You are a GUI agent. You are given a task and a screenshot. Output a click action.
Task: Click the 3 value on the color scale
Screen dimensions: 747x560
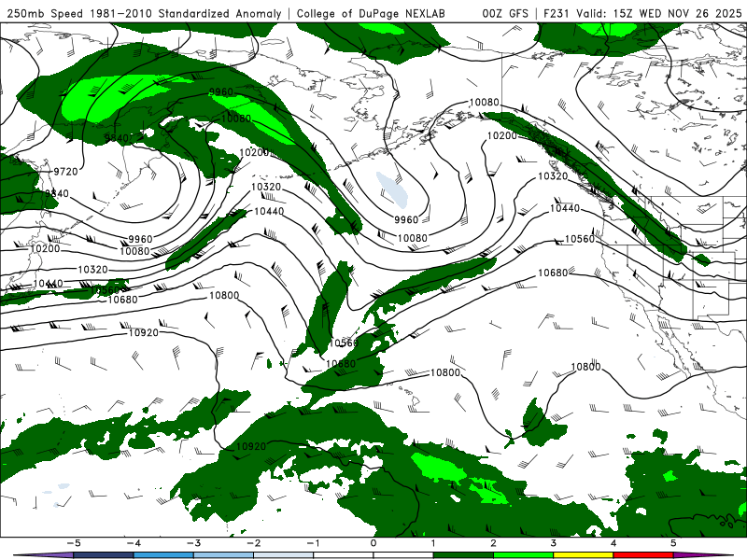click(x=554, y=543)
